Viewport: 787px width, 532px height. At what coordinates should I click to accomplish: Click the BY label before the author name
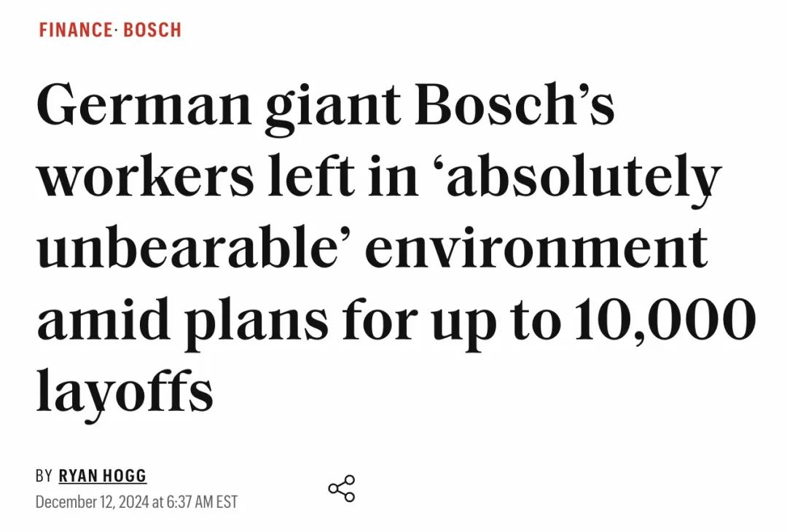click(x=44, y=475)
